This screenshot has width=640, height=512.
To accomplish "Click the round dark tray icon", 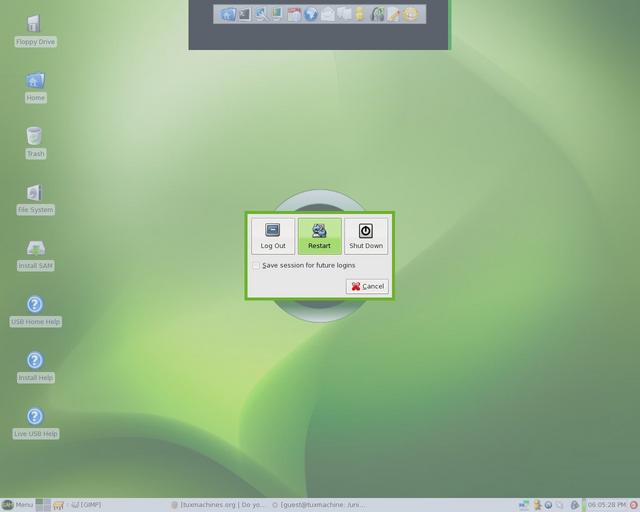I will 549,505.
